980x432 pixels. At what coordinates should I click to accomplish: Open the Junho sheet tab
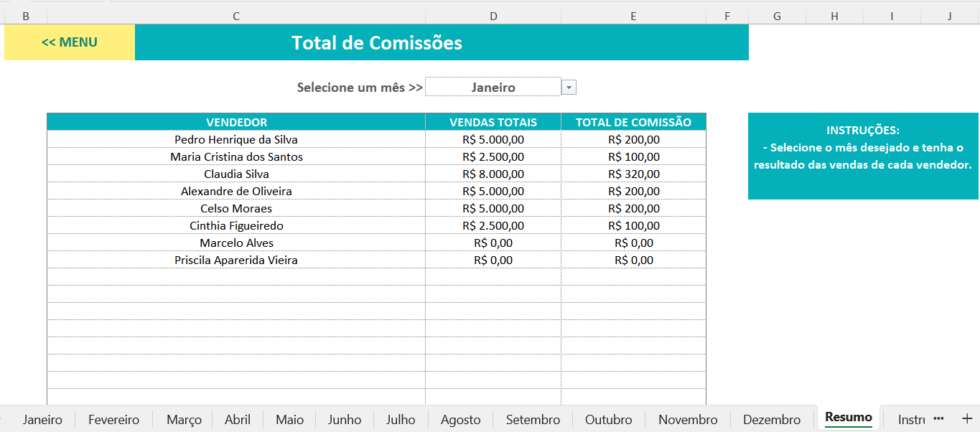tap(345, 420)
